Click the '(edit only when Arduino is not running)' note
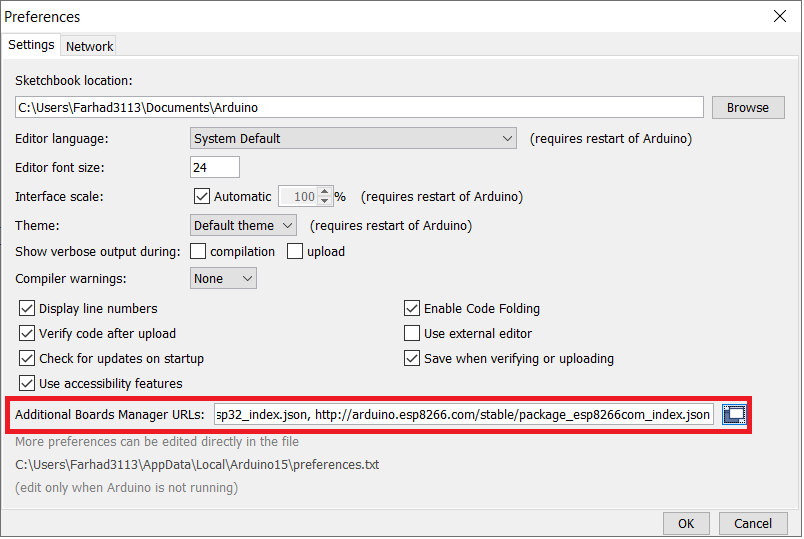Viewport: 804px width, 539px height. (127, 487)
